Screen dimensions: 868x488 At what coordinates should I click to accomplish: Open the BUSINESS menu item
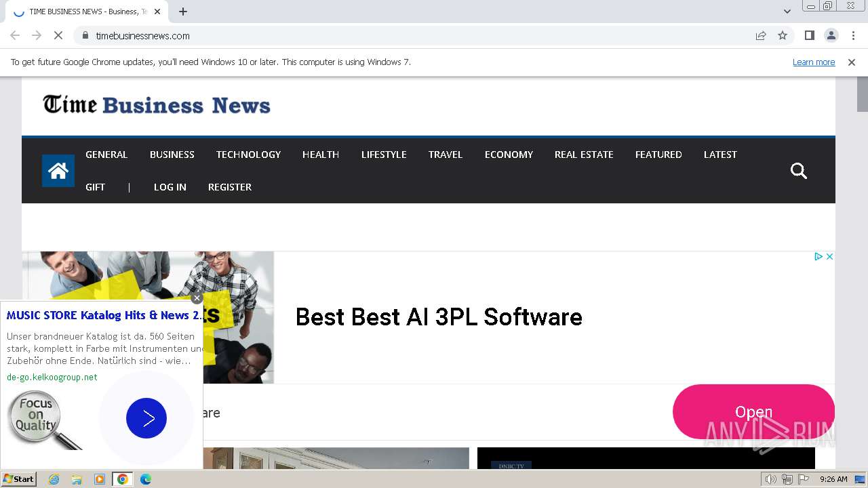coord(172,155)
